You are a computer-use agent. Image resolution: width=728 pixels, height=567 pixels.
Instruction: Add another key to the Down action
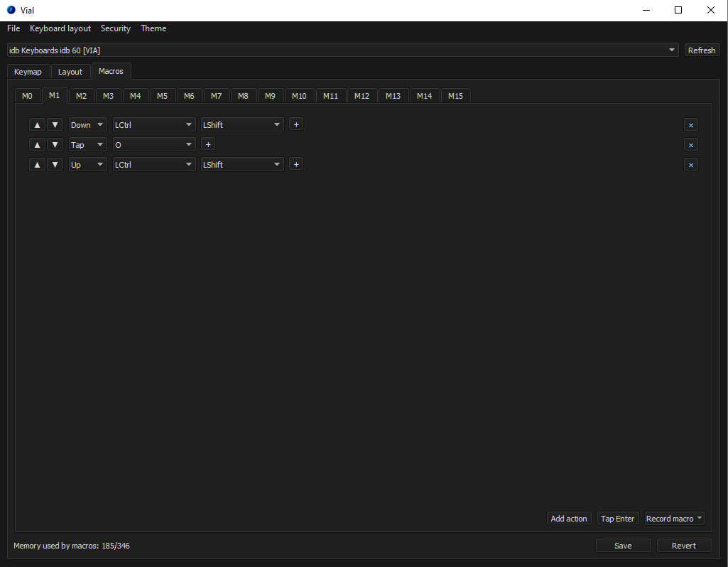[x=295, y=124]
